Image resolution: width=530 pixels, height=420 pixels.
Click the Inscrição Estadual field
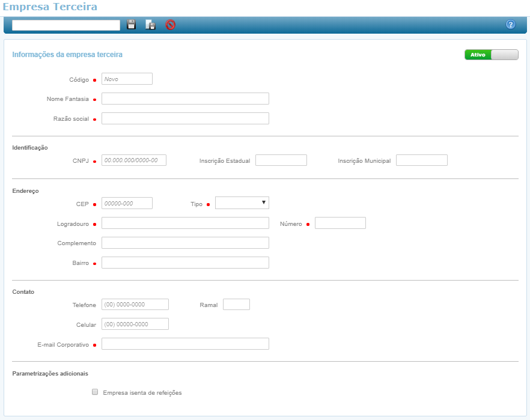tap(281, 160)
